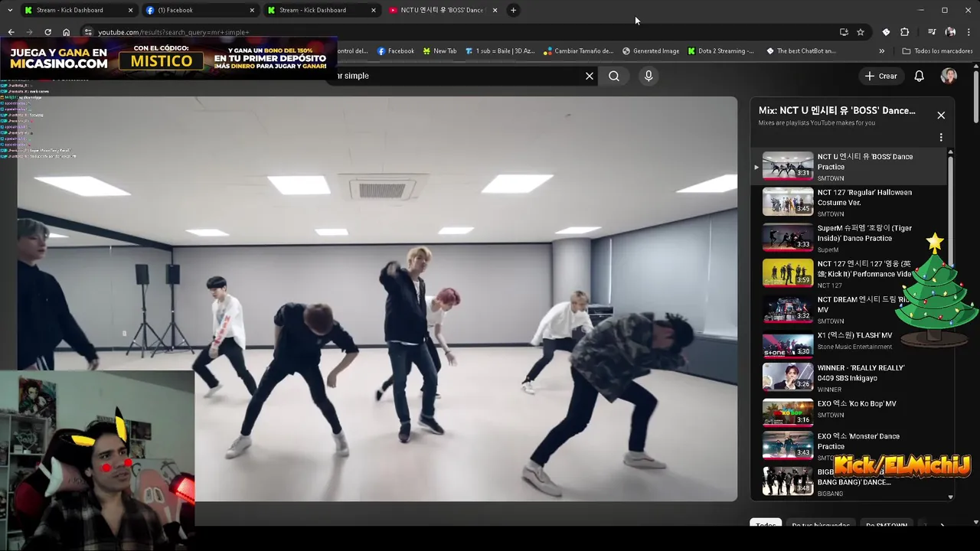This screenshot has height=551, width=980.
Task: Reload the current YouTube page
Action: tap(47, 32)
